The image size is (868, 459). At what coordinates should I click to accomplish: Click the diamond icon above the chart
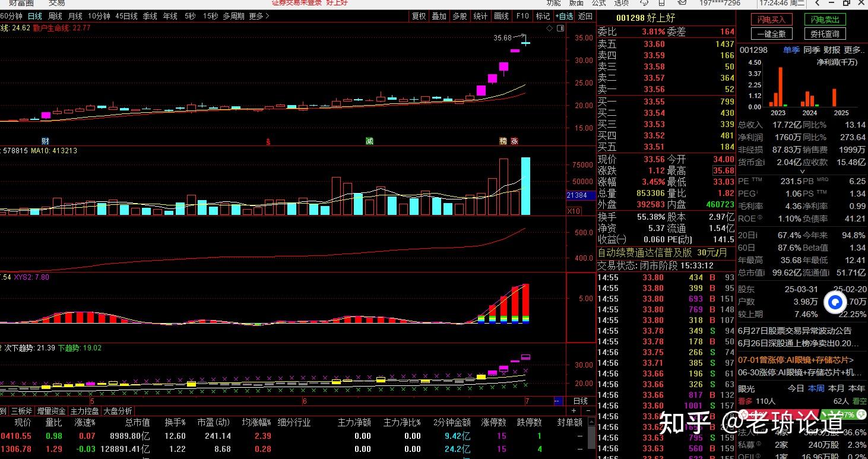click(x=550, y=29)
